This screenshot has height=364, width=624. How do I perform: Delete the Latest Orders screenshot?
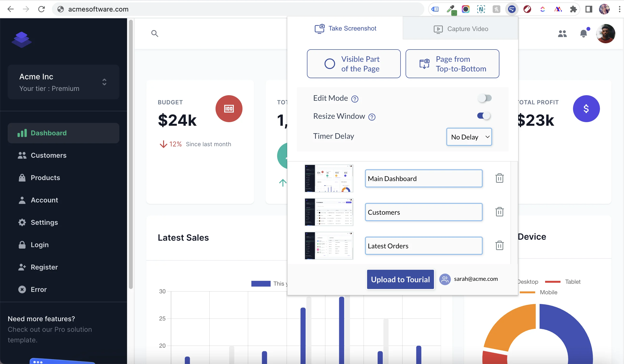pyautogui.click(x=499, y=245)
